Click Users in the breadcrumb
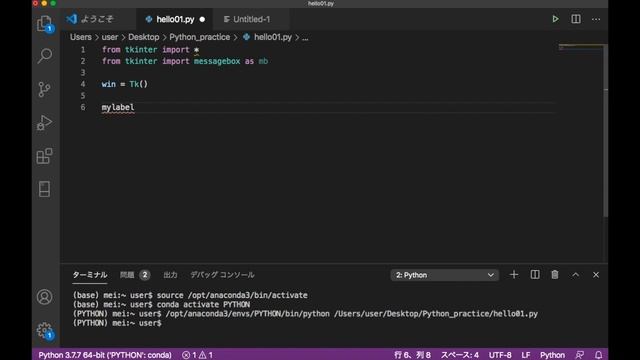The width and height of the screenshot is (640, 360). tap(80, 37)
